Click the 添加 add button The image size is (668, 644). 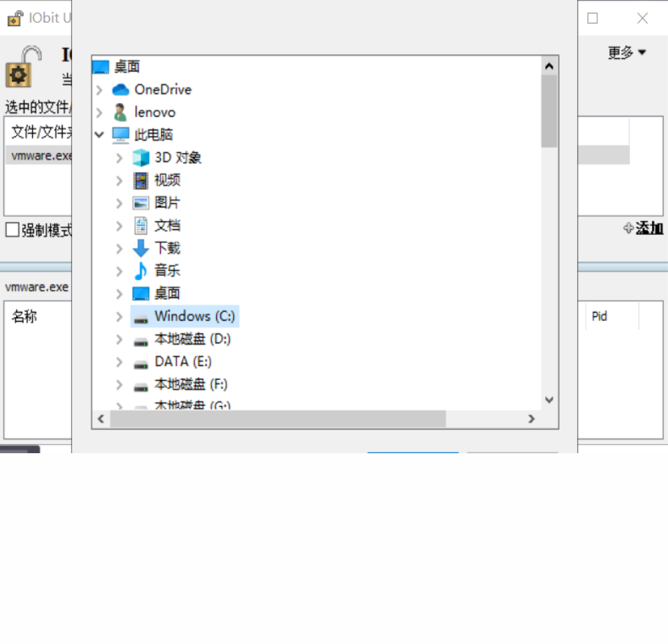[644, 228]
